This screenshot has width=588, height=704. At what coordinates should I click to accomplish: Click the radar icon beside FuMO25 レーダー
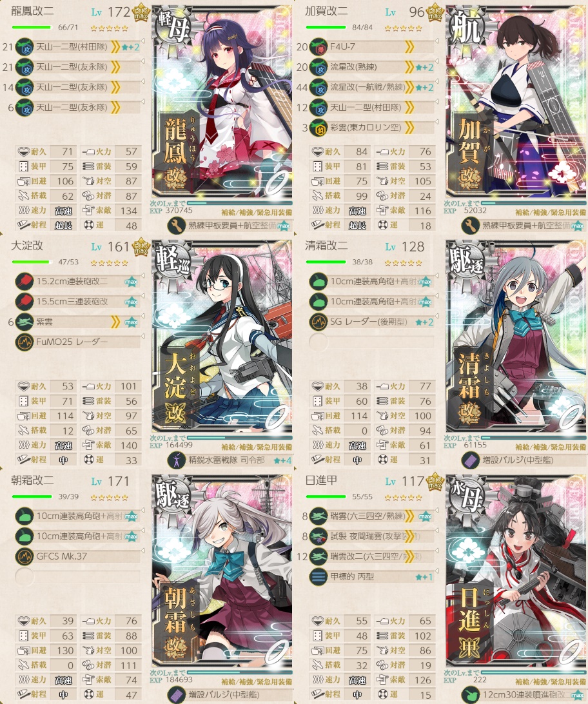[24, 342]
